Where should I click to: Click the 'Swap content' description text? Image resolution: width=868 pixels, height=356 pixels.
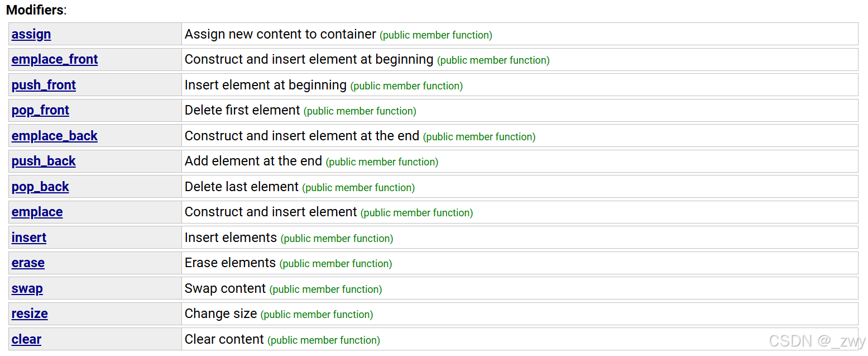pos(226,288)
